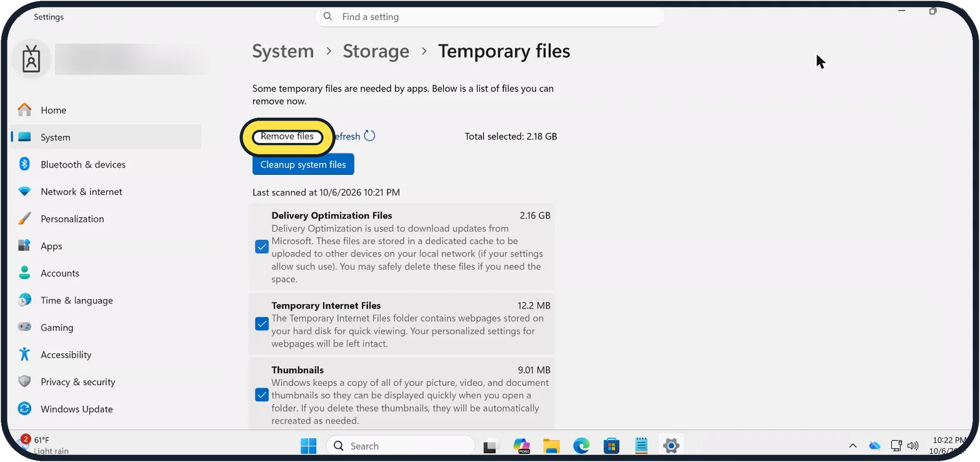Click the Cleanup system files button
The image size is (980, 462).
point(303,165)
